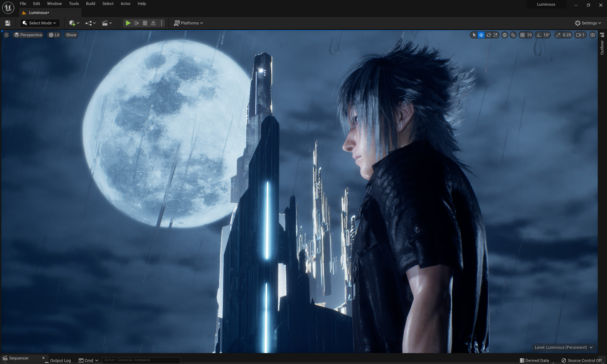Click the Eject from player button
This screenshot has width=607, height=364.
153,23
